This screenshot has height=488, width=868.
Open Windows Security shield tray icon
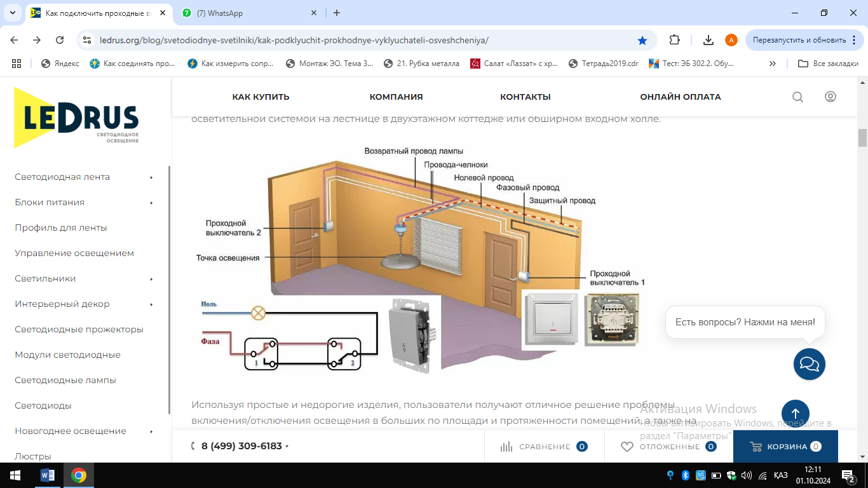pos(731,475)
